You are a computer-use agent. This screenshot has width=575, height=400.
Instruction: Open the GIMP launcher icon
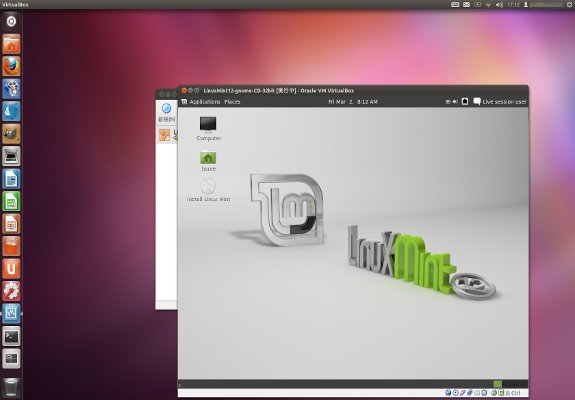11,134
